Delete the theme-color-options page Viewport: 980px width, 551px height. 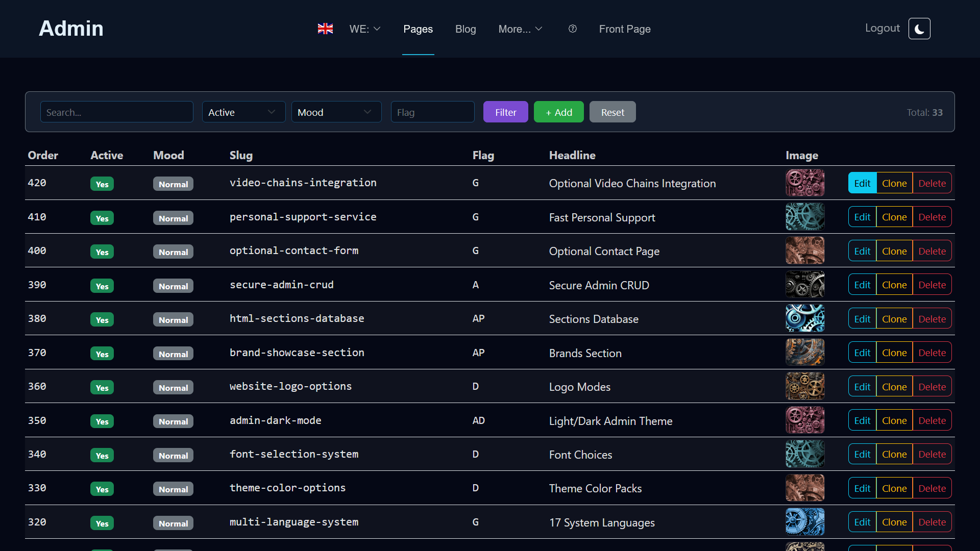click(x=932, y=488)
